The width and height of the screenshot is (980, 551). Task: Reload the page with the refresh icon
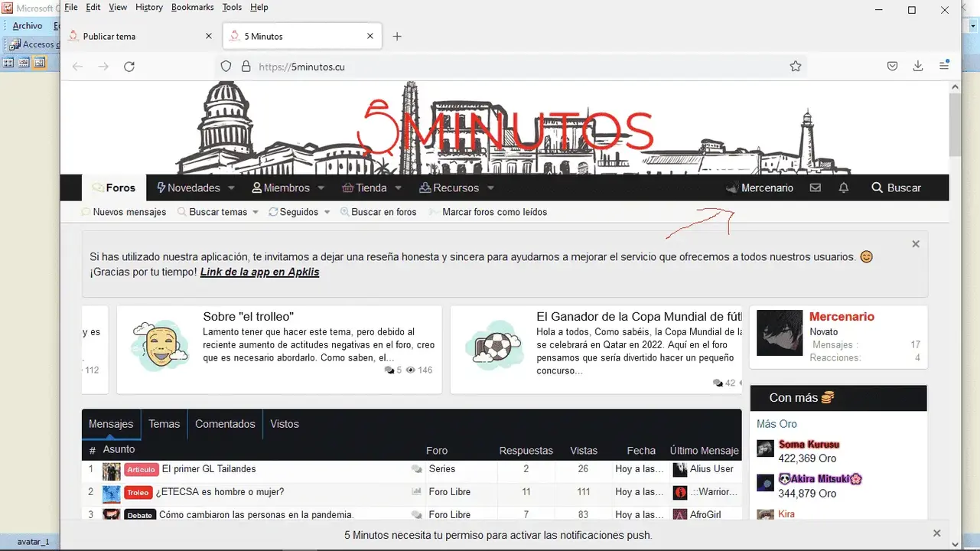coord(129,67)
